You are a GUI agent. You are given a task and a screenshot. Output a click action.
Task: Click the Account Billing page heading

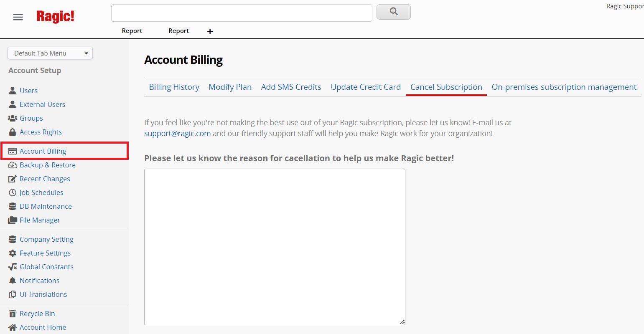pos(183,60)
